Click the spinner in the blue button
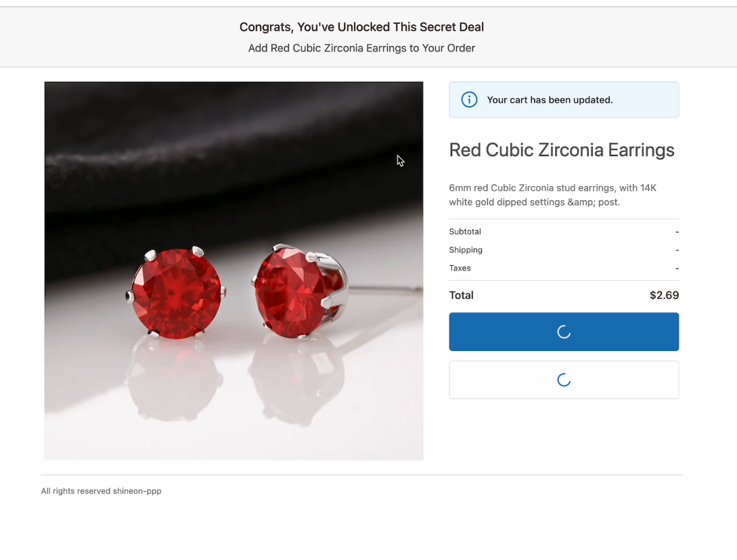Screen dimensions: 737x560 click(564, 332)
